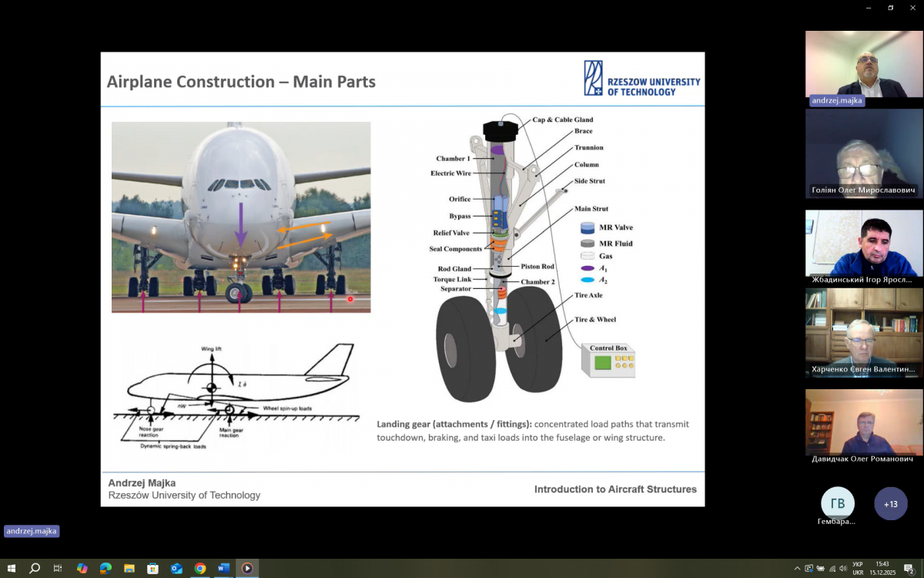Open the Wi-Fi network tray icon
The width and height of the screenshot is (924, 578).
coord(832,569)
